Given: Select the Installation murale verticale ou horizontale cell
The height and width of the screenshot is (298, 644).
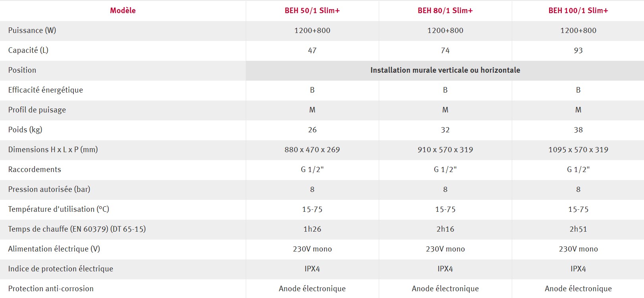Looking at the screenshot, I should coord(445,70).
